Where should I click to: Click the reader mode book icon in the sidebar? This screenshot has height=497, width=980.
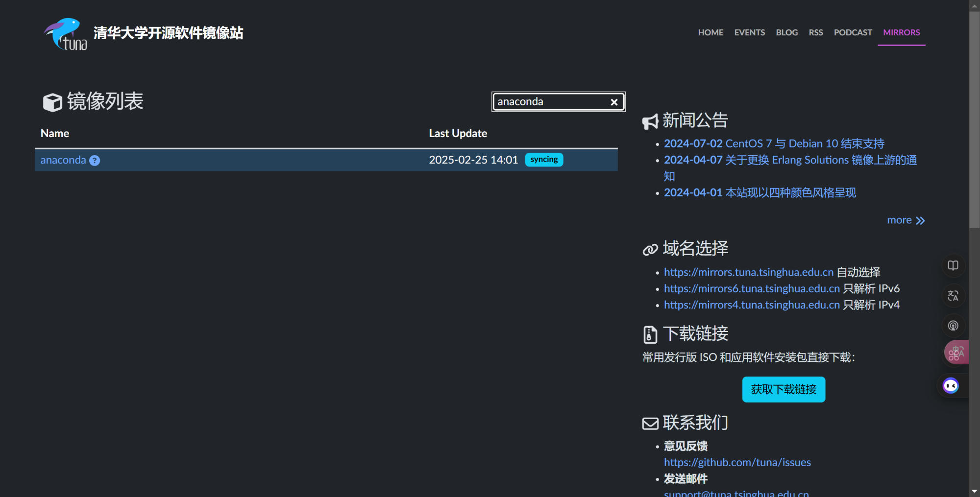[x=953, y=266]
